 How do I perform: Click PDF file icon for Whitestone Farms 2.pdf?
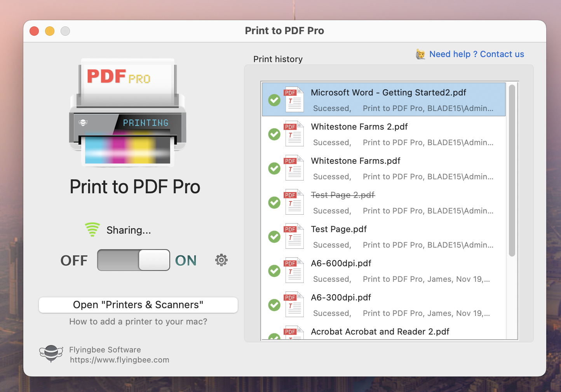(x=294, y=134)
